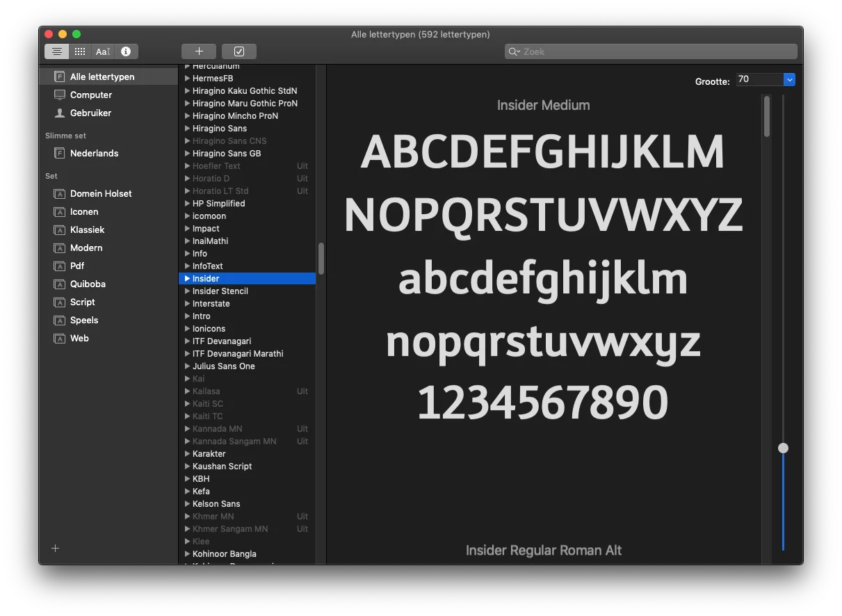Expand Kelson Sans family triangle
The width and height of the screenshot is (842, 616).
pos(187,503)
